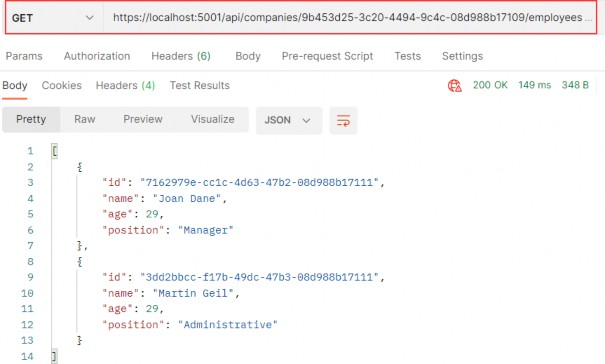Open the Test Results tab
The height and width of the screenshot is (364, 605).
(199, 85)
